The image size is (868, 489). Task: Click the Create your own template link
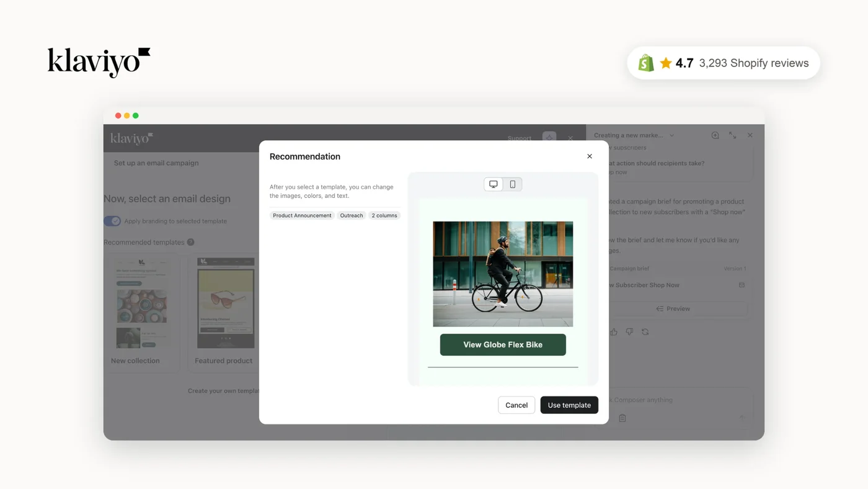coord(224,391)
